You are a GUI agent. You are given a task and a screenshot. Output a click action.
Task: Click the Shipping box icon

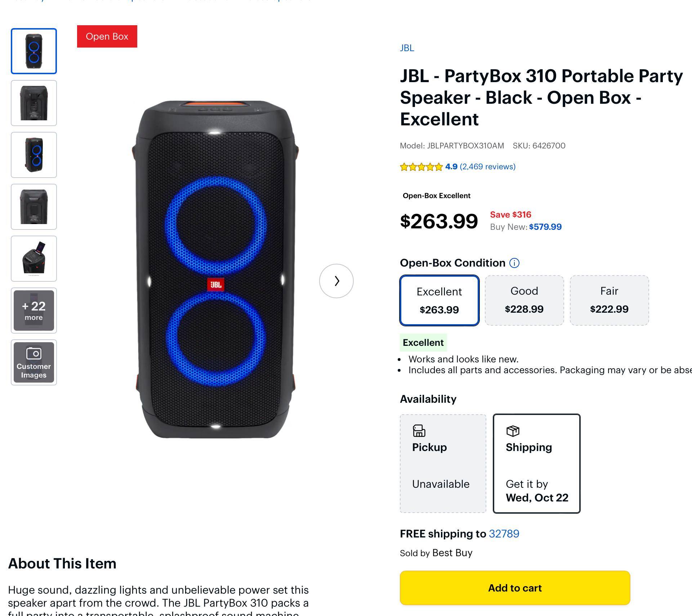click(x=513, y=431)
